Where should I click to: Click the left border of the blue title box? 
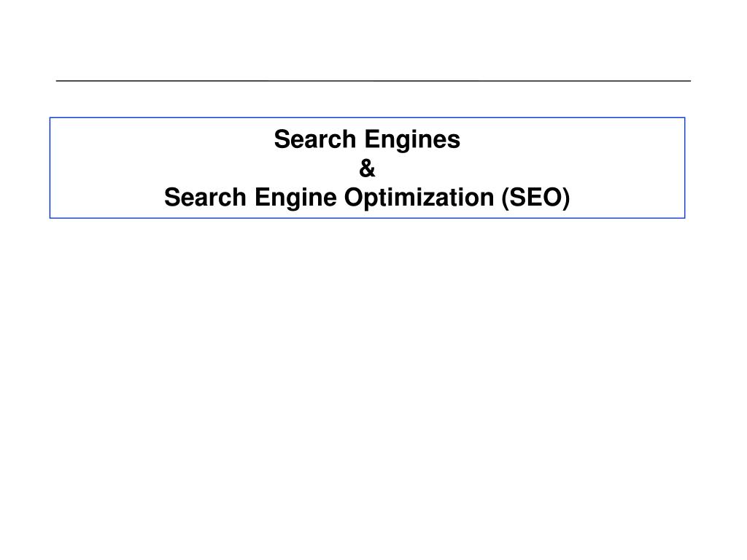pos(50,168)
